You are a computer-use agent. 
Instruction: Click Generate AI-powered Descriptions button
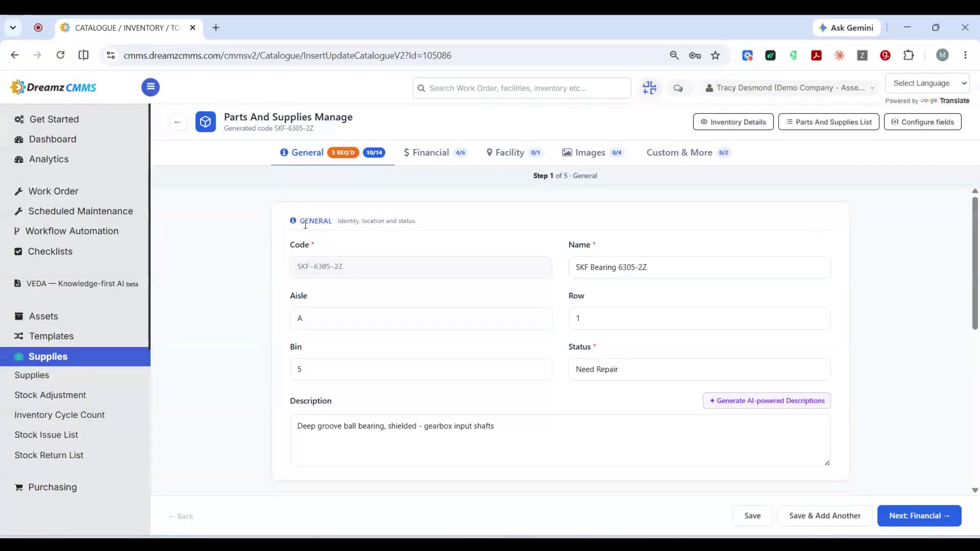tap(766, 401)
